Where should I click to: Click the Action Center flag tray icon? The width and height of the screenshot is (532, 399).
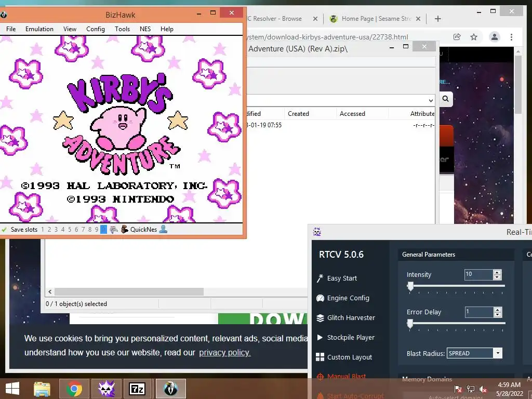point(458,389)
